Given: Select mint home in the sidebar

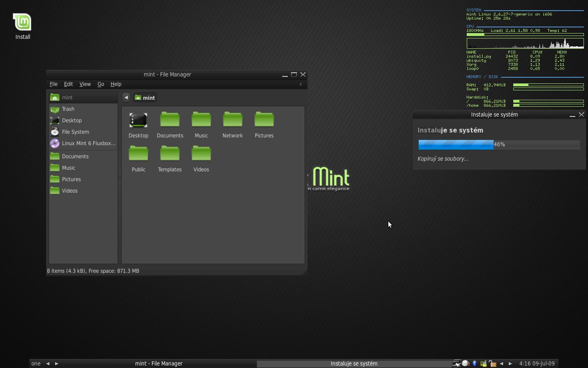Looking at the screenshot, I should pyautogui.click(x=83, y=97).
